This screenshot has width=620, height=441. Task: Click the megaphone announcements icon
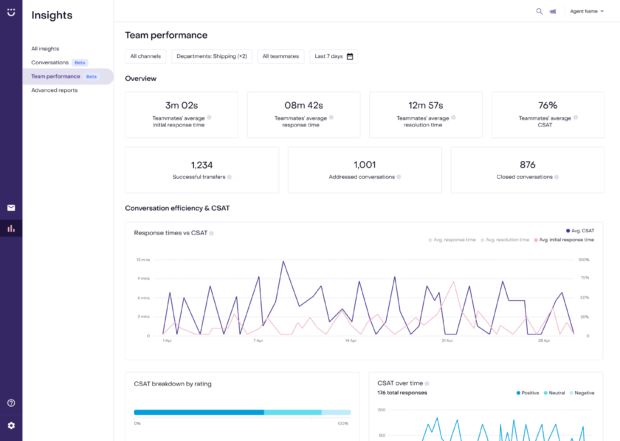[x=553, y=11]
